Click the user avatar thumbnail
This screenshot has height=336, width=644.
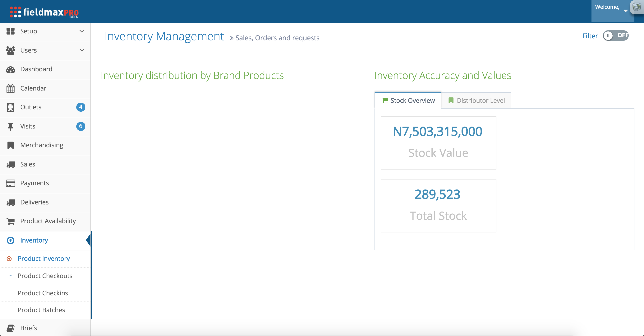coord(637,7)
